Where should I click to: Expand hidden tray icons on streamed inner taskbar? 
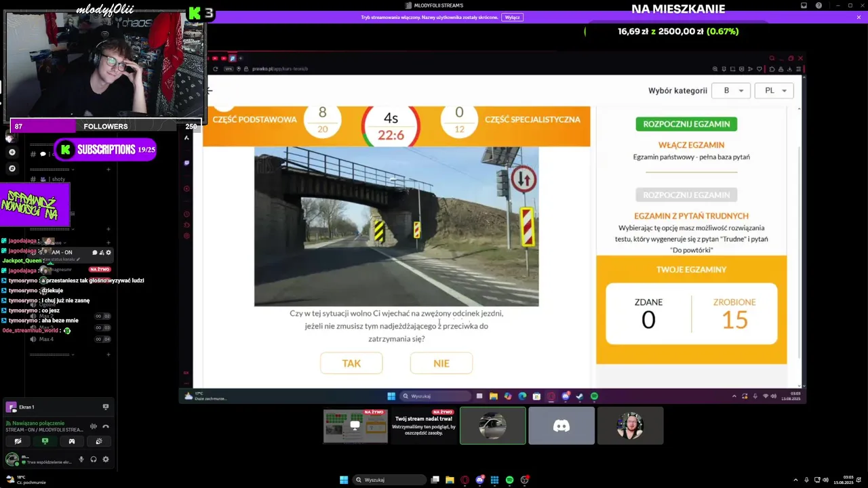[734, 396]
